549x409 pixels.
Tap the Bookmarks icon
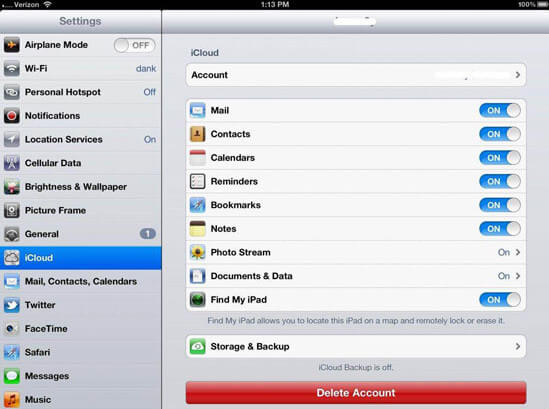pos(197,205)
